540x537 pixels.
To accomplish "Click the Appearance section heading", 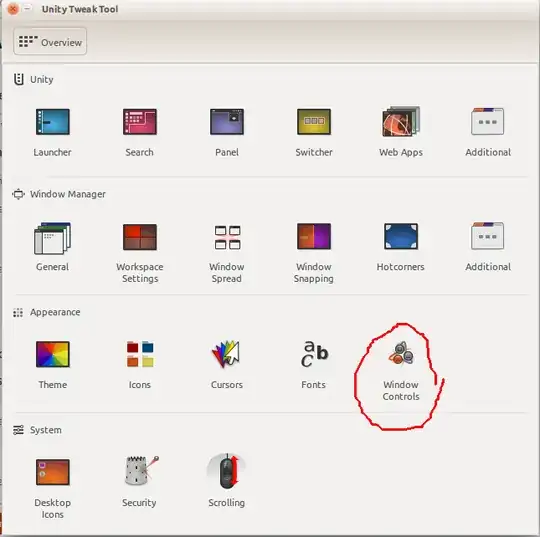I will click(x=55, y=312).
